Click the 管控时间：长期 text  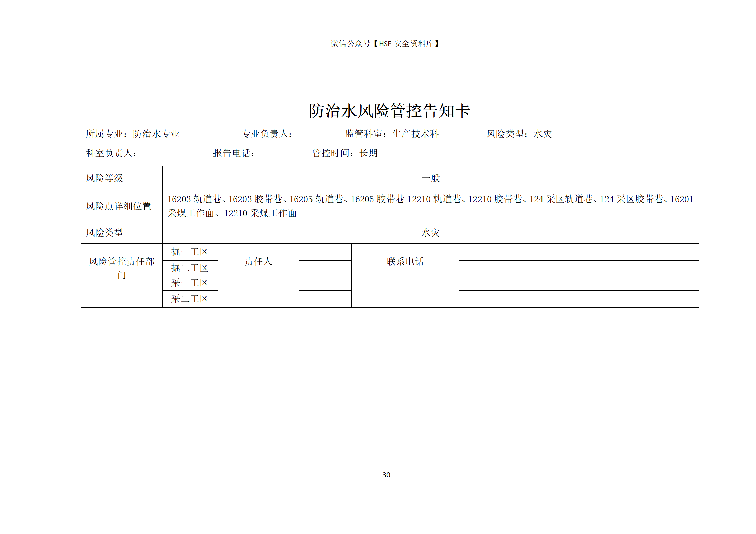(345, 153)
